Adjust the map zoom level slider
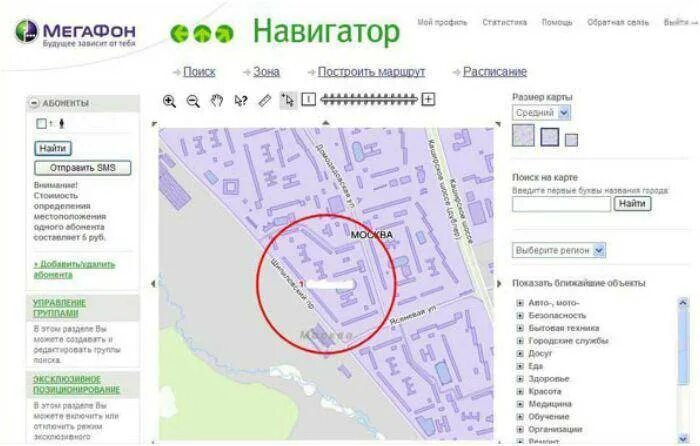The image size is (700, 446). [x=368, y=99]
